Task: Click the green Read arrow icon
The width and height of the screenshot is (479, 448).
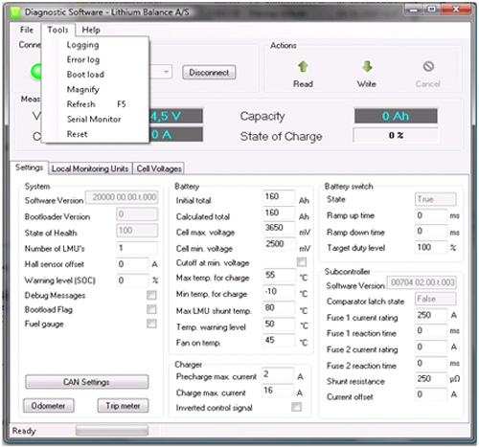Action: click(303, 66)
